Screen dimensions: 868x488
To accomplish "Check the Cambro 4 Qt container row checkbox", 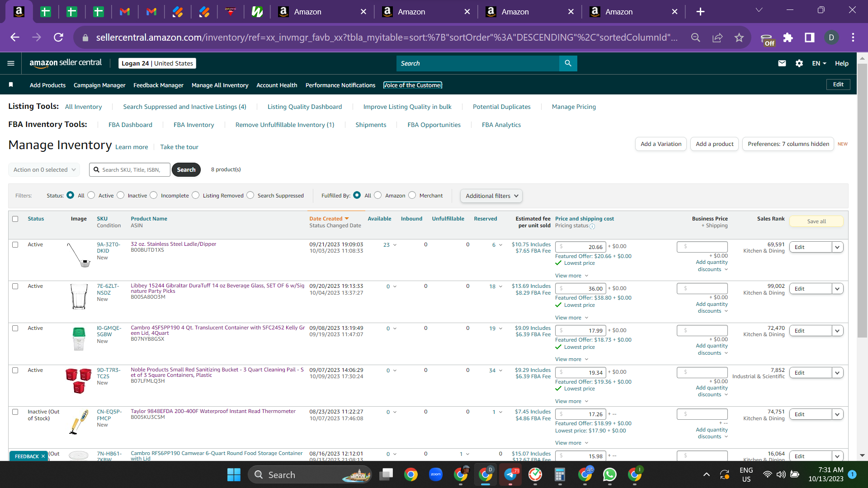I will tap(15, 328).
